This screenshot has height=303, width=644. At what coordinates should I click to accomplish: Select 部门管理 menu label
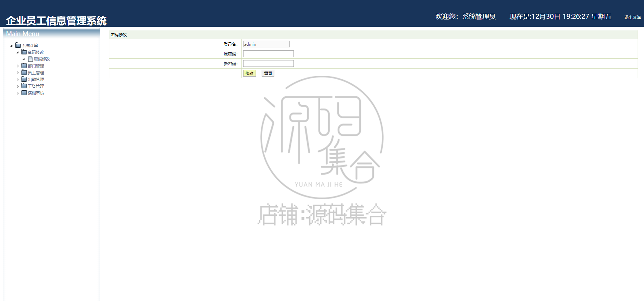coord(36,66)
